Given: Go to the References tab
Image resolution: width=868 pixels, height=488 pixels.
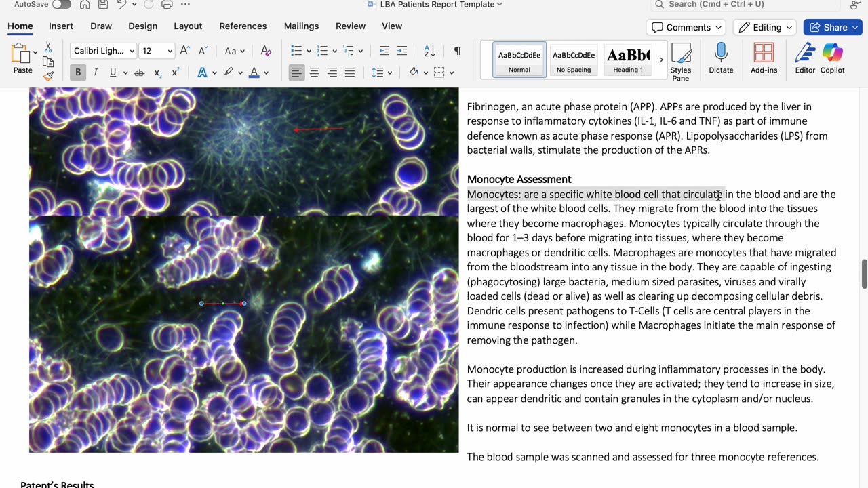Looking at the screenshot, I should tap(243, 26).
